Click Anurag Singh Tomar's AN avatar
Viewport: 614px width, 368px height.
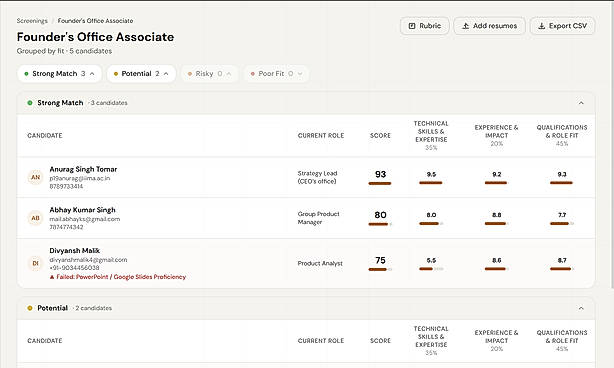point(35,177)
